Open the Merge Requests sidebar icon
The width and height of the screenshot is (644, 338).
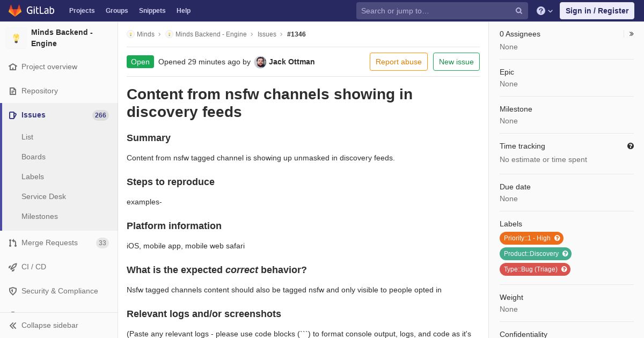[x=13, y=243]
